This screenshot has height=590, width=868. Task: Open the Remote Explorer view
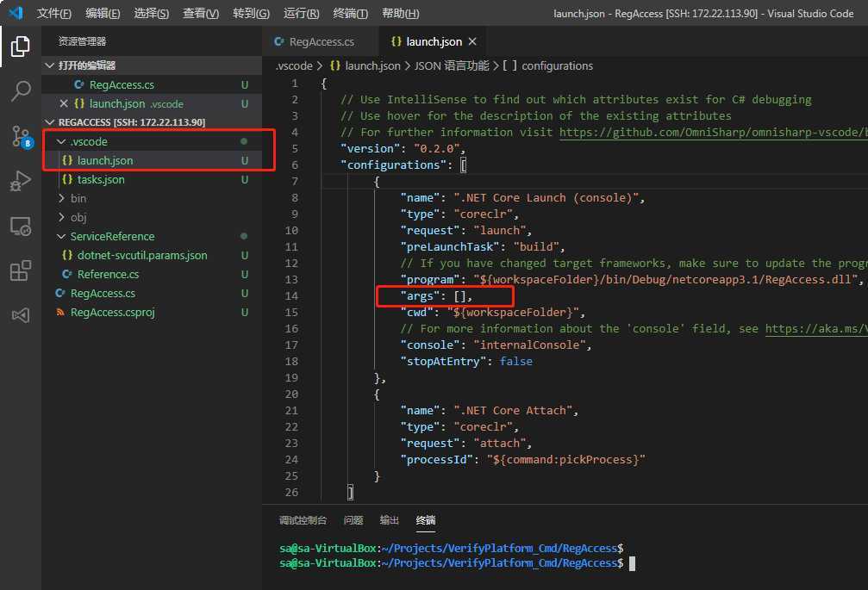(21, 227)
